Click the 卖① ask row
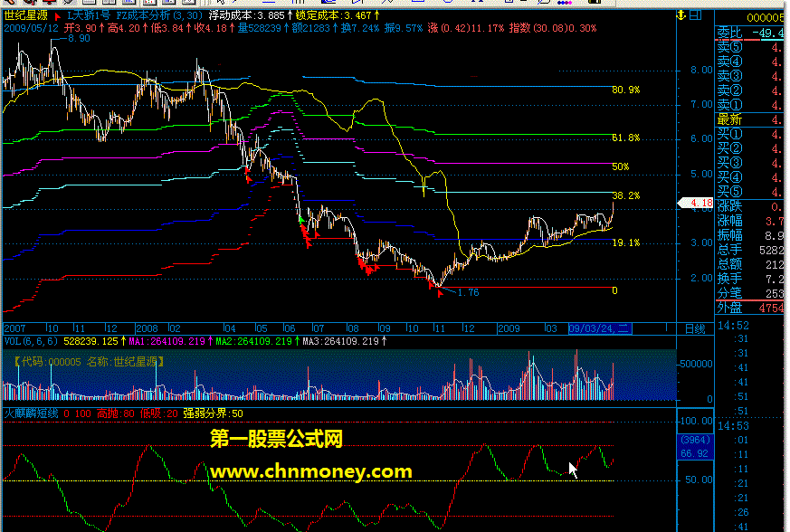This screenshot has width=790, height=532. point(751,105)
